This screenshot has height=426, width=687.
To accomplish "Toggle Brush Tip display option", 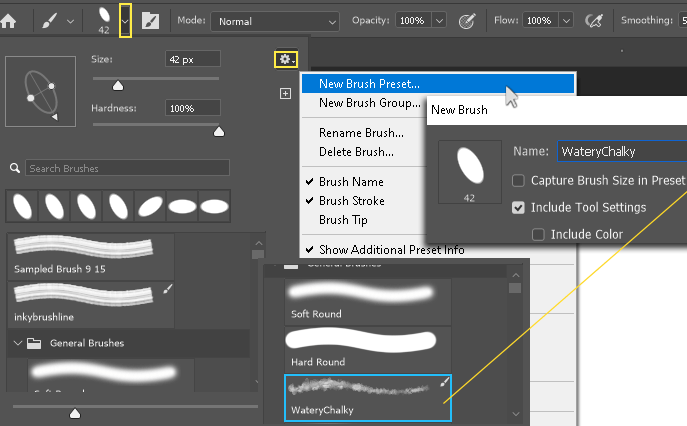I will (x=343, y=220).
